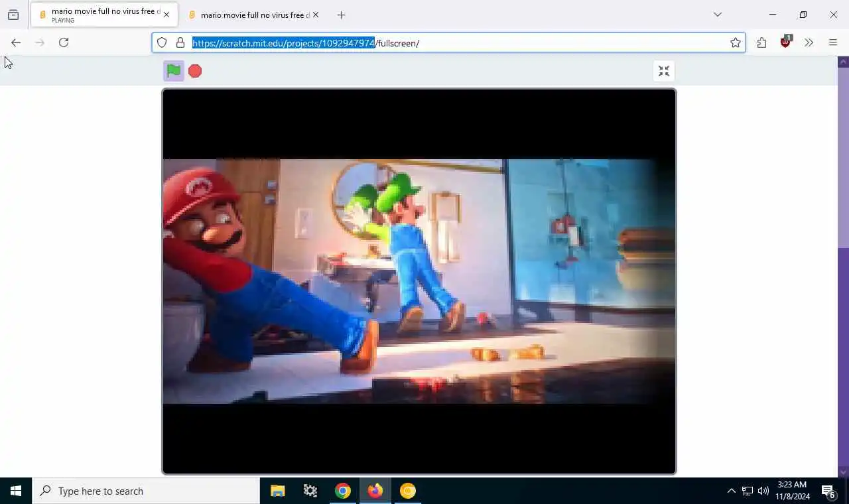This screenshot has width=849, height=504.
Task: Click the green flag to start the project
Action: pos(174,71)
